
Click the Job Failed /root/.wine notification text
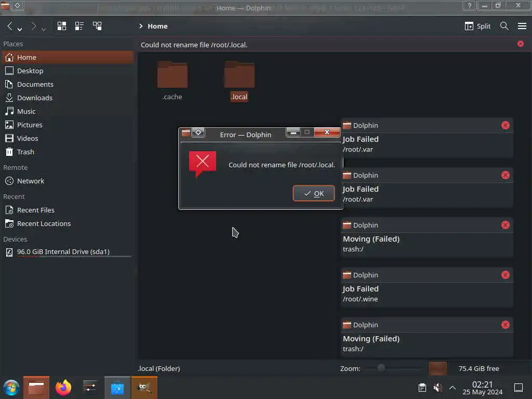[361, 294]
